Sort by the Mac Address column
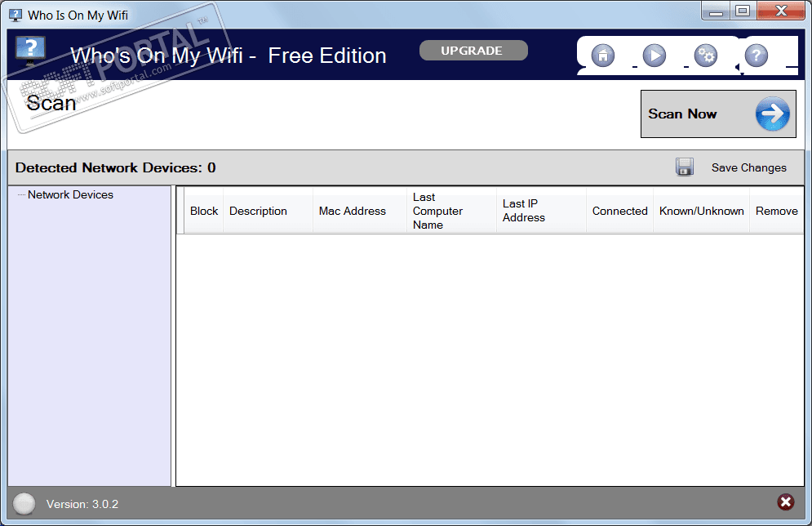 pyautogui.click(x=359, y=211)
